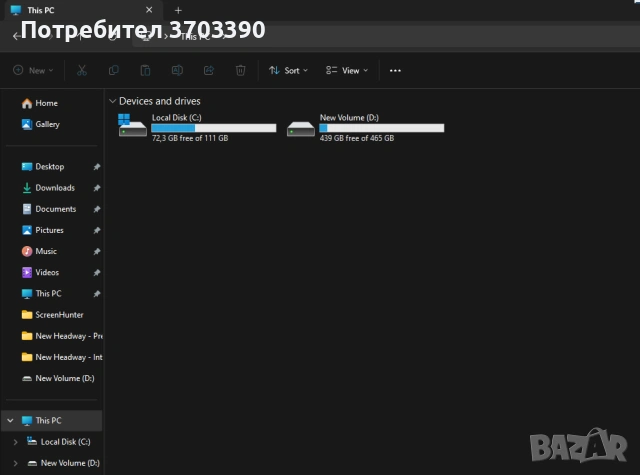640x475 pixels.
Task: Click the Delete trash icon
Action: (x=240, y=71)
